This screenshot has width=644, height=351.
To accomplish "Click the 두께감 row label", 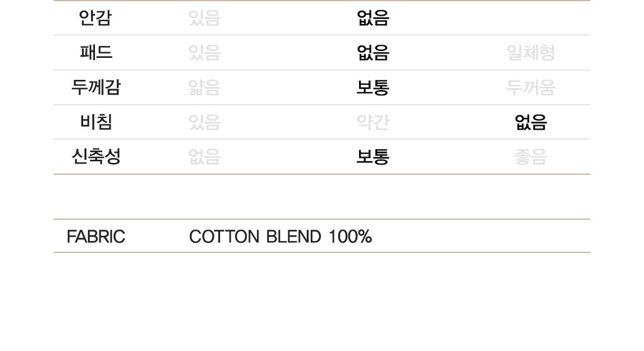I will pos(96,87).
